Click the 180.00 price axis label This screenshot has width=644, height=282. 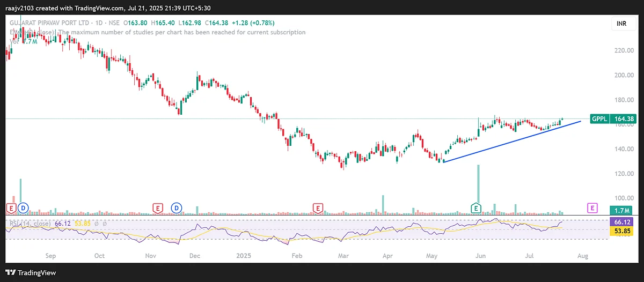tap(623, 100)
